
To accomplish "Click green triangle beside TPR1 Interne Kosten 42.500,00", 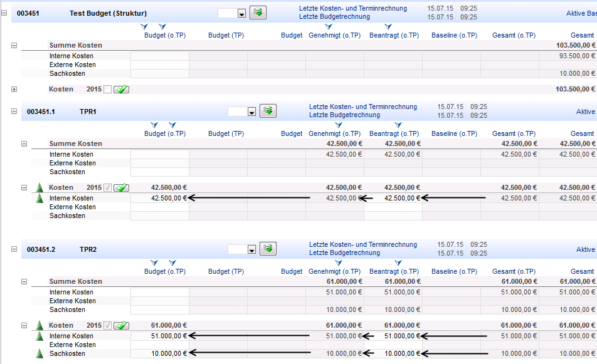I will pos(40,198).
